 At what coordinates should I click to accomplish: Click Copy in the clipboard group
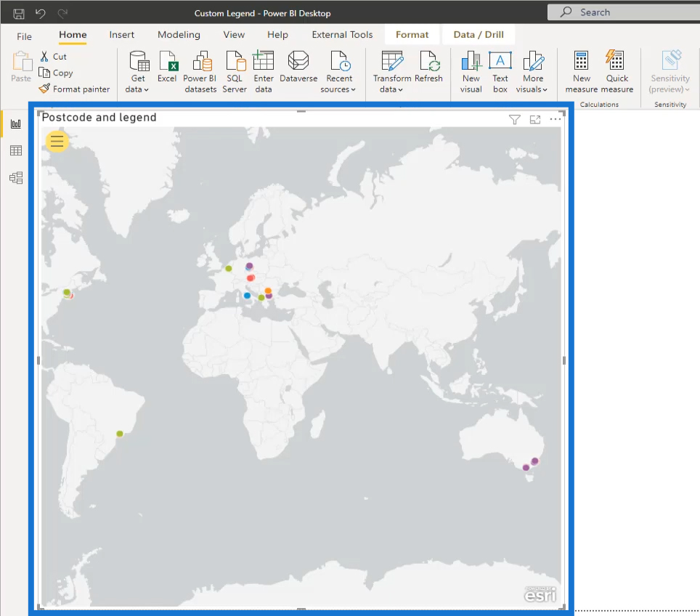click(56, 73)
